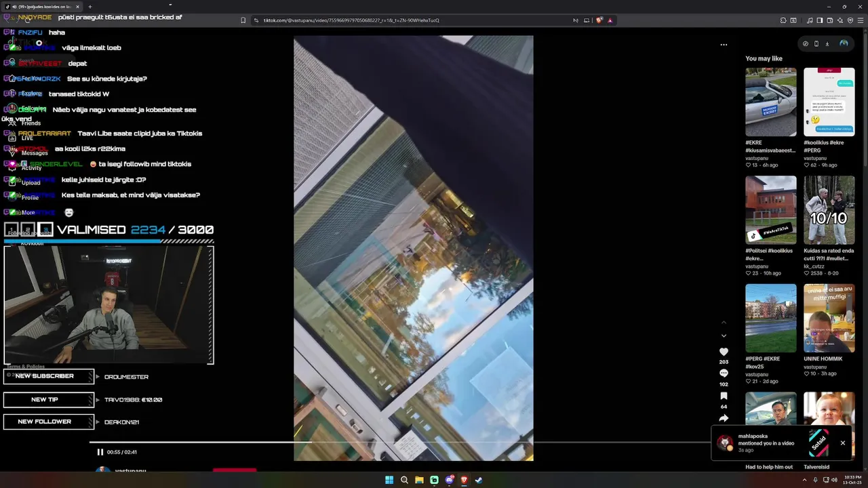
Task: Click the 'Kuidas sa rated enda cutti' title
Action: point(829,254)
